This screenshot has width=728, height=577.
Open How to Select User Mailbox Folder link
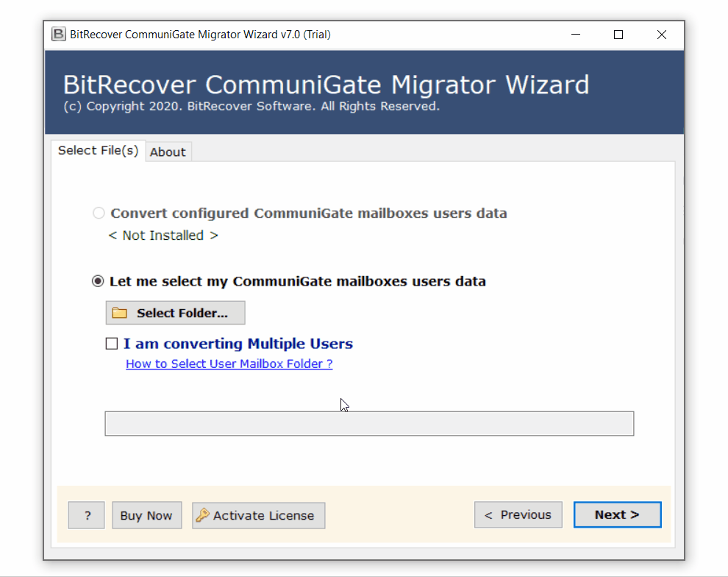coord(229,364)
